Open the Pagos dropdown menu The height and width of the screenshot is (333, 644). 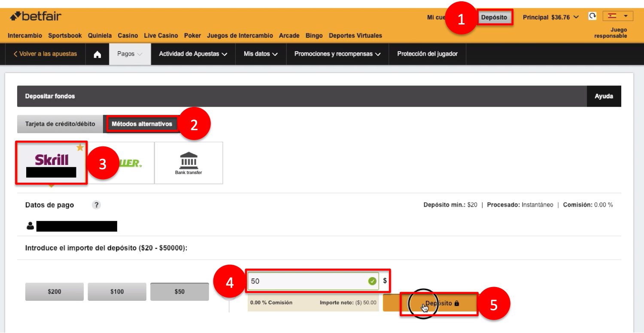130,54
